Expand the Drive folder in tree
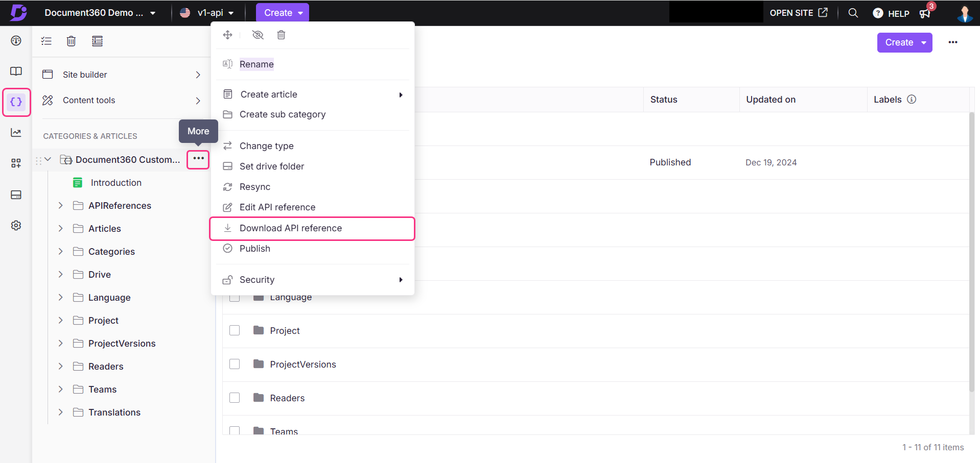Screen dimensions: 980x463 (x=61, y=274)
